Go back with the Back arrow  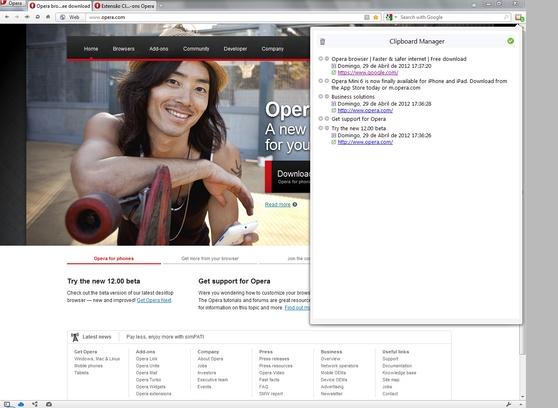(x=7, y=17)
